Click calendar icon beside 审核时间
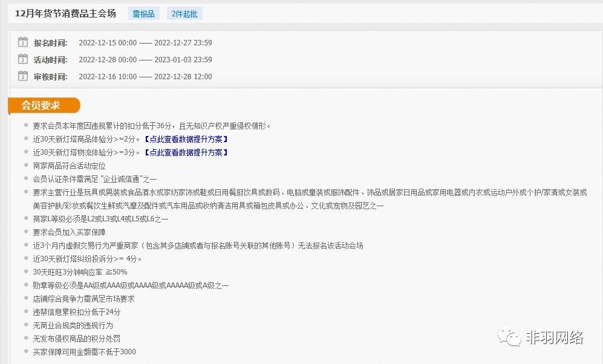Screen dimensions: 603x364 23,76
